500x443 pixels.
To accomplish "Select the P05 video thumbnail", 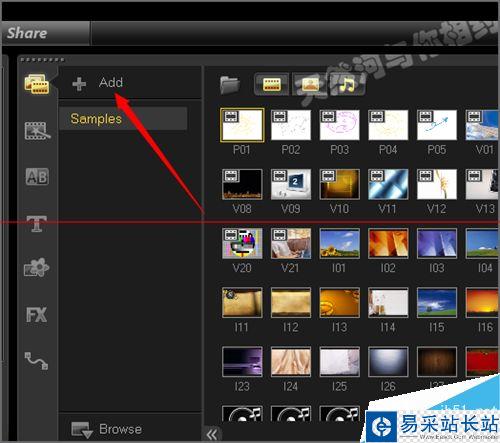I will tap(437, 125).
